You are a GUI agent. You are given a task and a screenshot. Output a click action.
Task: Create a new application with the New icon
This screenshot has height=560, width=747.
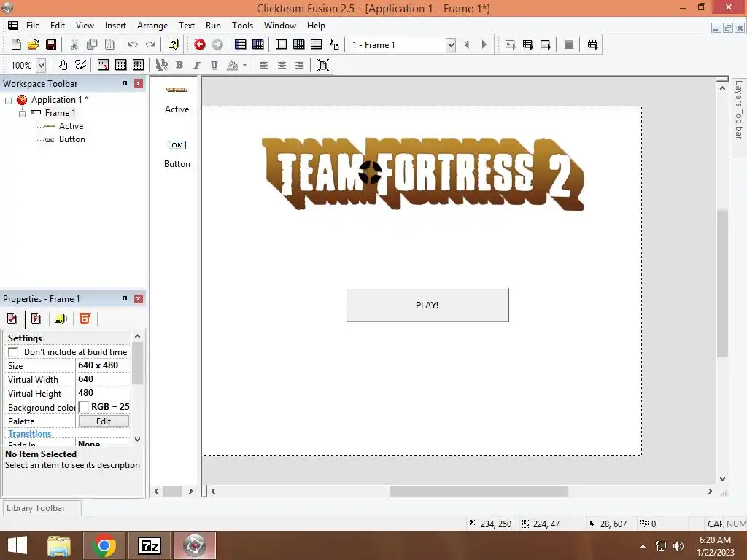pyautogui.click(x=16, y=44)
